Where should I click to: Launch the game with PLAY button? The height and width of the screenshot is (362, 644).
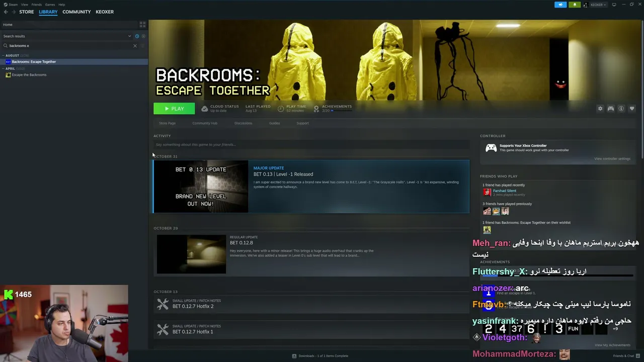174,109
